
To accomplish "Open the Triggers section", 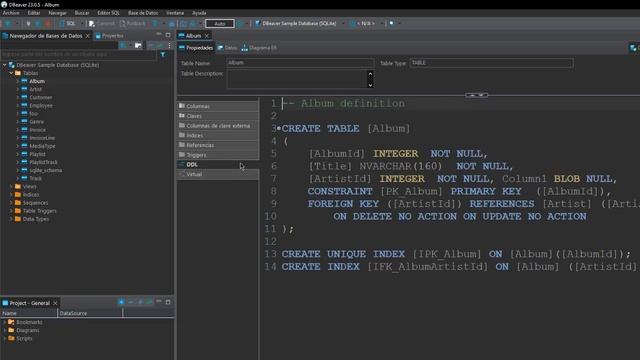I will pos(218,155).
